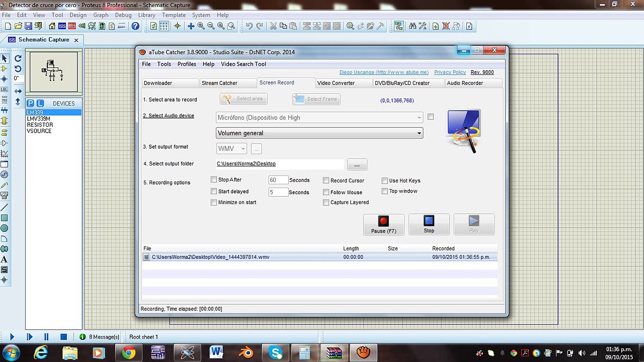Open project via folder icon in Proteus
This screenshot has width=644, height=362.
(x=18, y=26)
